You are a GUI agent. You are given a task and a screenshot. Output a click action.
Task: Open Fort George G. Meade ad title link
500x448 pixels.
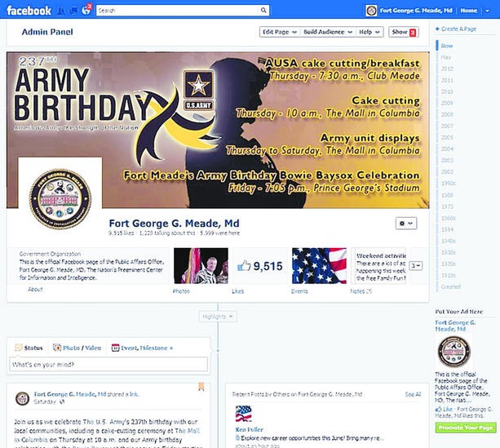(x=455, y=326)
